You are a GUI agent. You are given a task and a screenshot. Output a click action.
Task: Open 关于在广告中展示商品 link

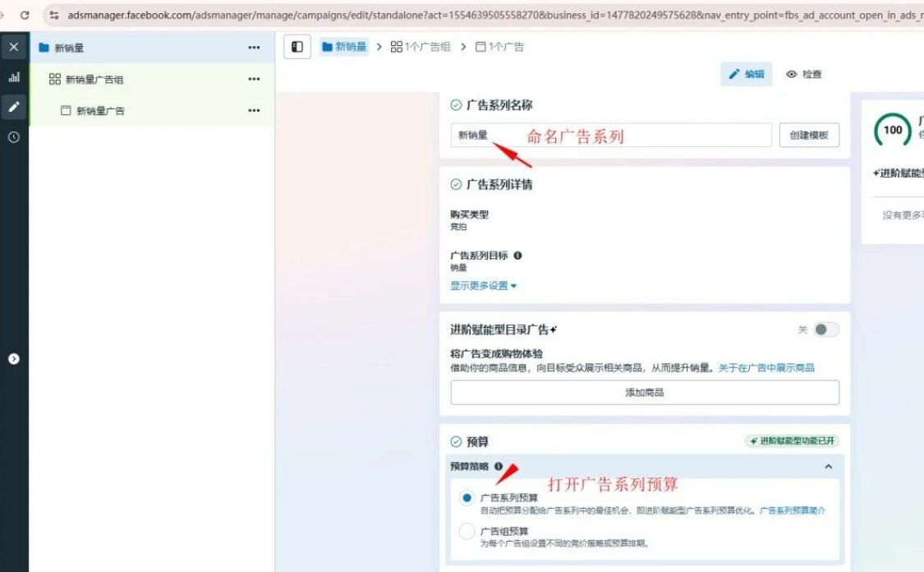coord(766,367)
